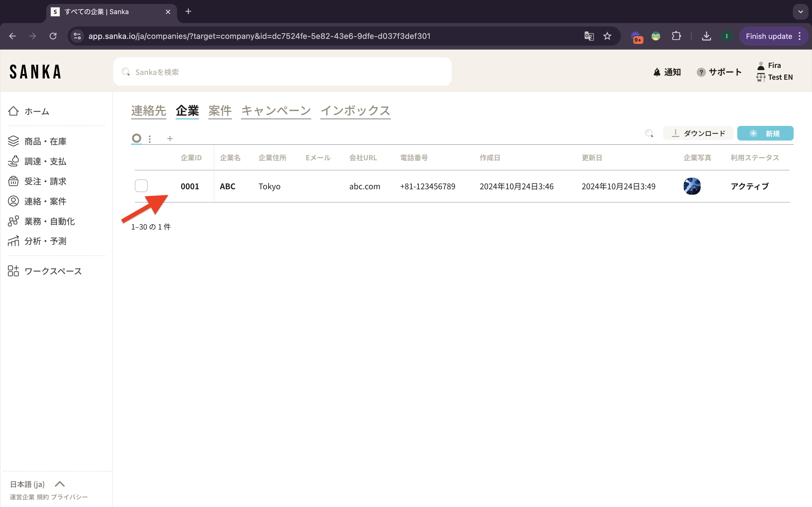Click the Sankaを検索 search field
This screenshot has width=812, height=507.
[282, 72]
